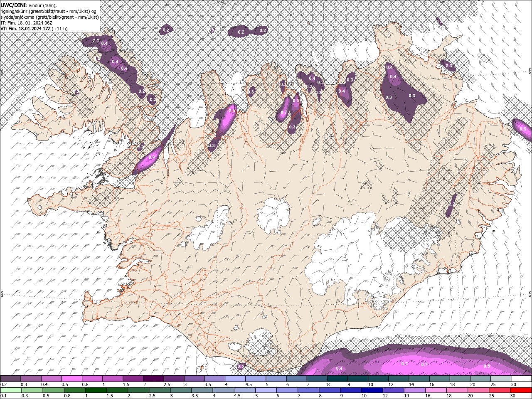Screen dimensions: 532x399
Task: Pick the pale green 0.1 swatch in lower scale
Action: (10, 390)
